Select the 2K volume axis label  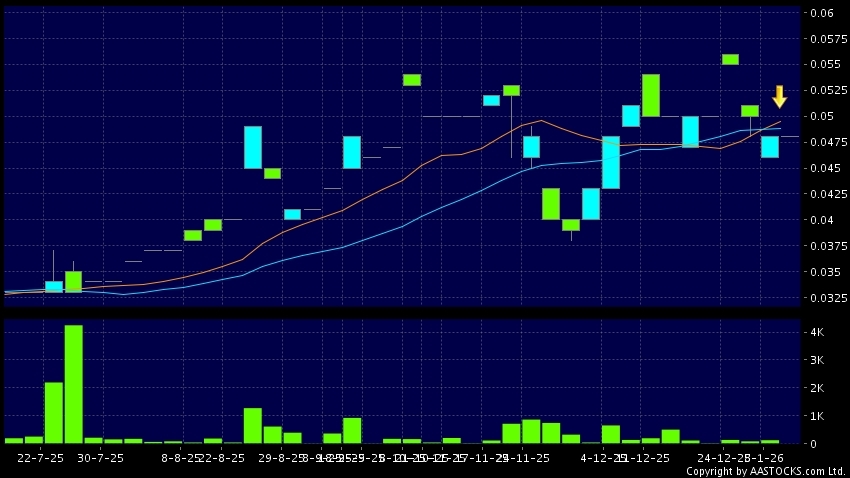click(x=817, y=388)
